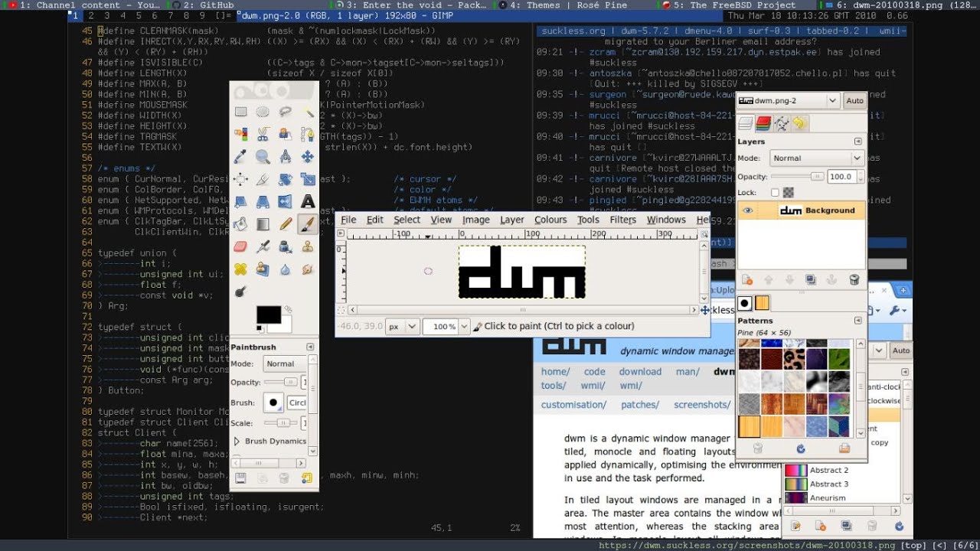Select the Zoom magnifier tool
980x551 pixels.
(263, 157)
